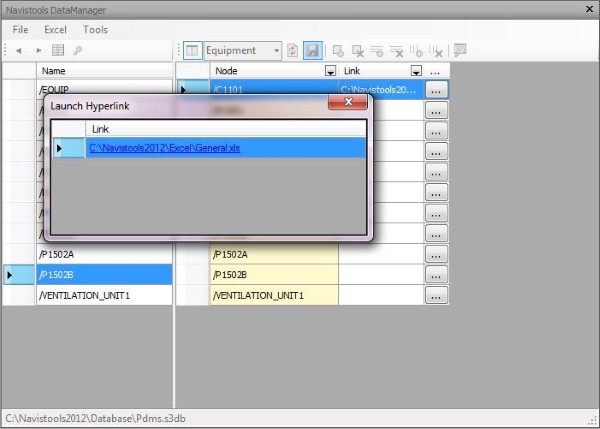The width and height of the screenshot is (600, 429).
Task: Open the File menu
Action: (x=21, y=30)
